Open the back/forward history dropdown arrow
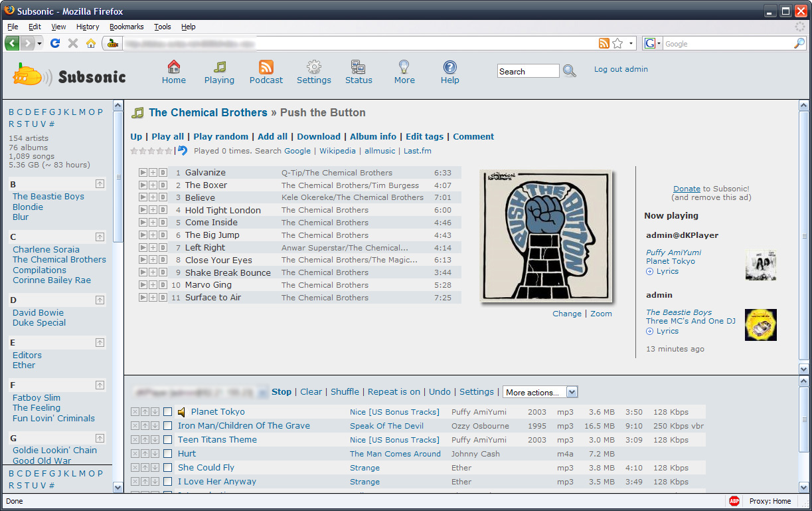 pyautogui.click(x=40, y=43)
